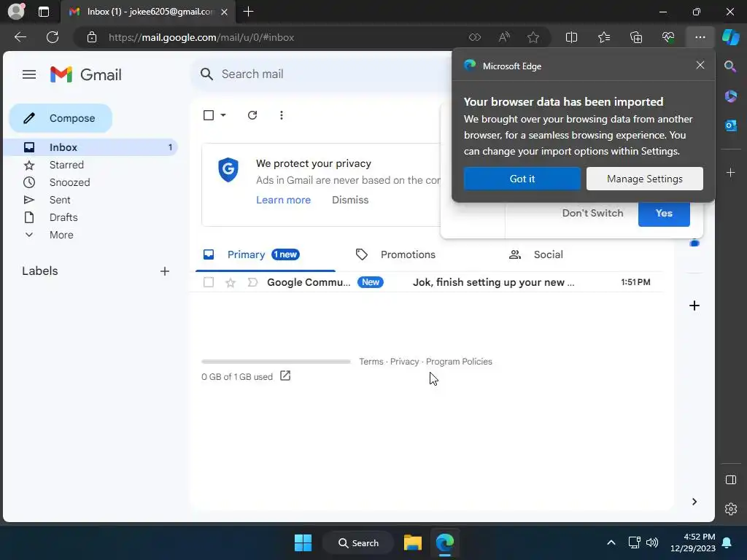
Task: Switch to the Primary tab
Action: 264,254
